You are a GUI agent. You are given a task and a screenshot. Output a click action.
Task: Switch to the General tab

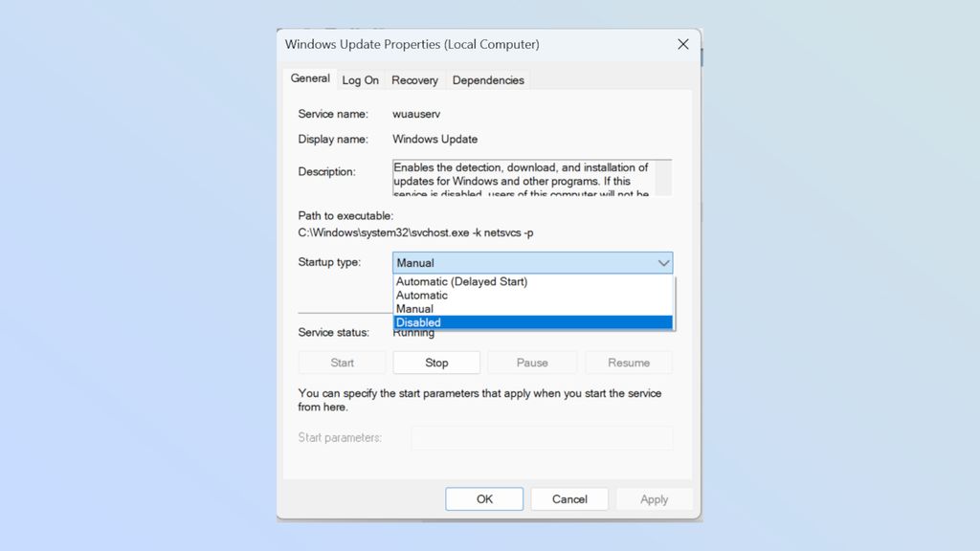pos(309,78)
